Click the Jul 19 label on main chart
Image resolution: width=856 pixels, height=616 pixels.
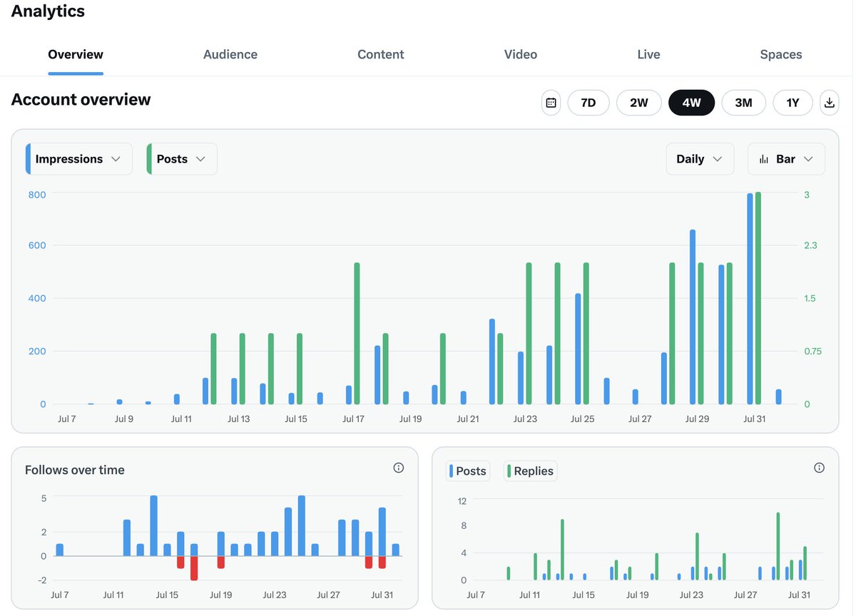point(411,419)
